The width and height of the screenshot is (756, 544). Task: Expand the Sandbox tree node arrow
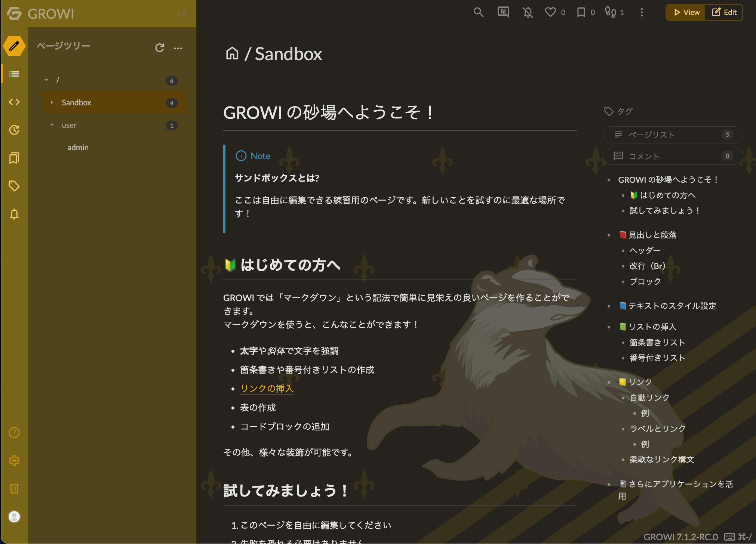click(x=52, y=102)
